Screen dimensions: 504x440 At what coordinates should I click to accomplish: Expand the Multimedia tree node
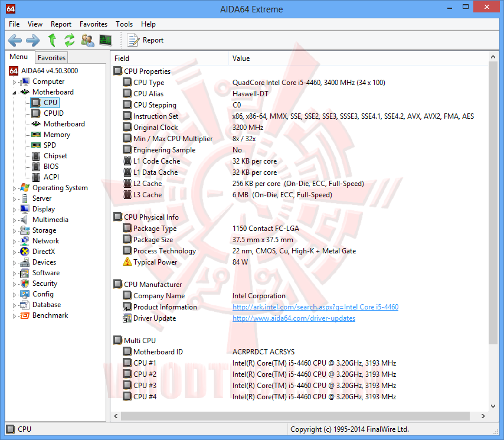coord(14,220)
